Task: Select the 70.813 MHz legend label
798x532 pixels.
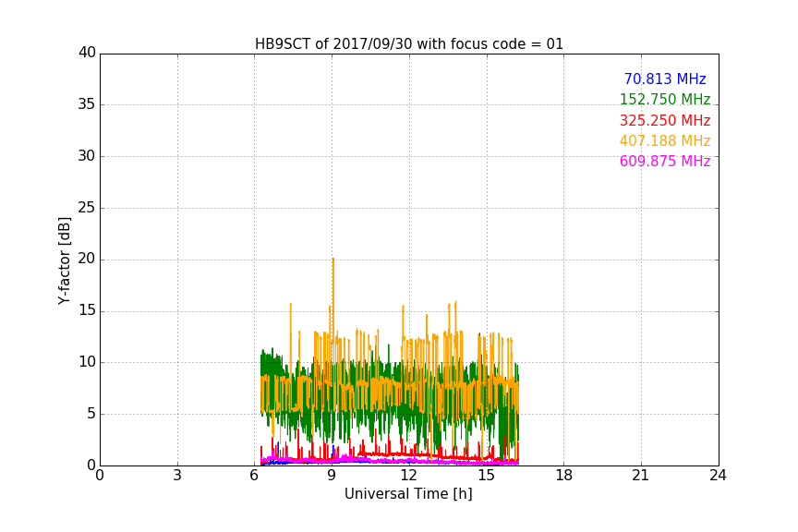Action: [665, 79]
